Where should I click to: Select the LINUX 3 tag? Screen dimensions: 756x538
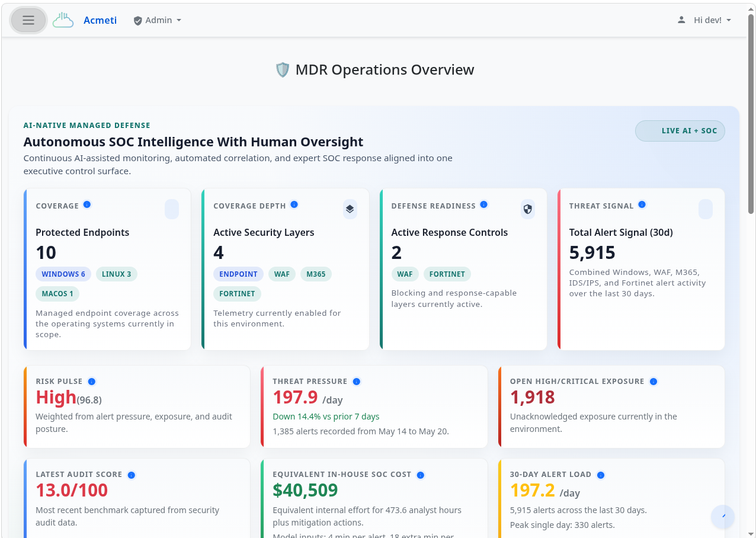(x=117, y=274)
